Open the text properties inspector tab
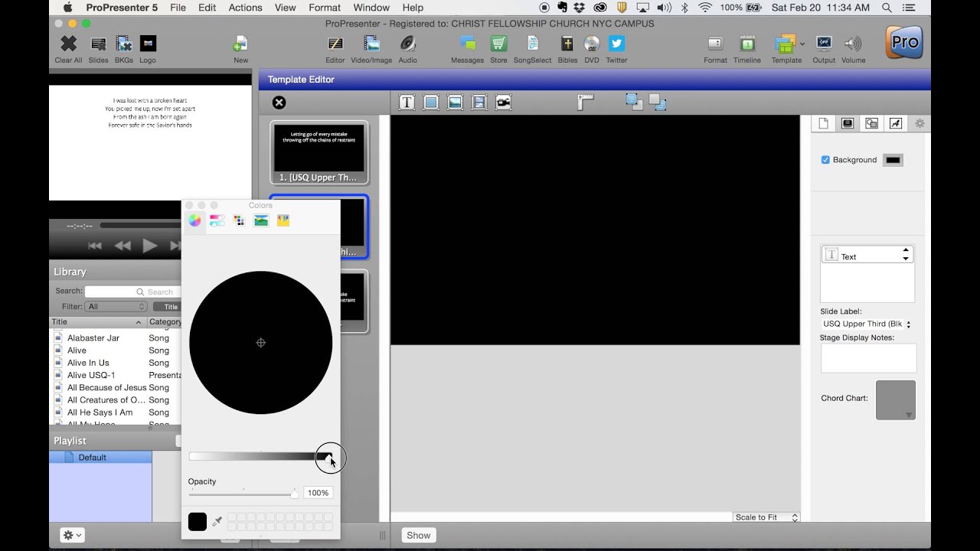Image resolution: width=980 pixels, height=551 pixels. point(895,123)
